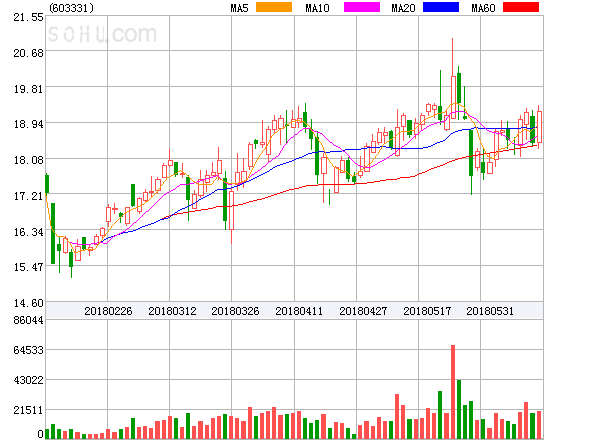Click the tallest red volume bar

coord(453,392)
